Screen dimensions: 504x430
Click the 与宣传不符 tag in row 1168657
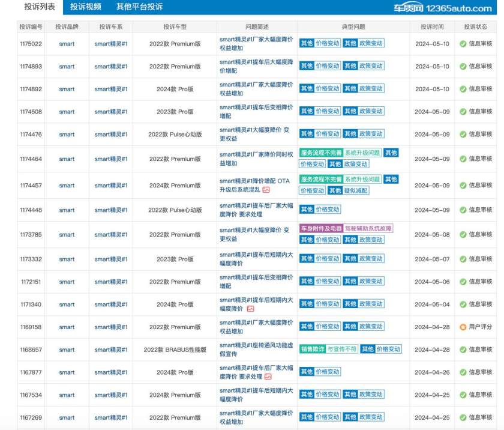click(x=341, y=349)
